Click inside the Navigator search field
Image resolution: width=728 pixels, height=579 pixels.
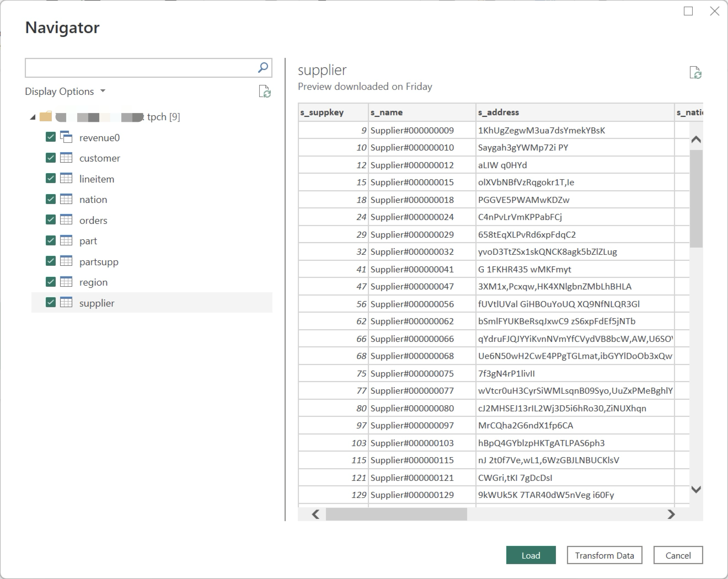point(141,68)
